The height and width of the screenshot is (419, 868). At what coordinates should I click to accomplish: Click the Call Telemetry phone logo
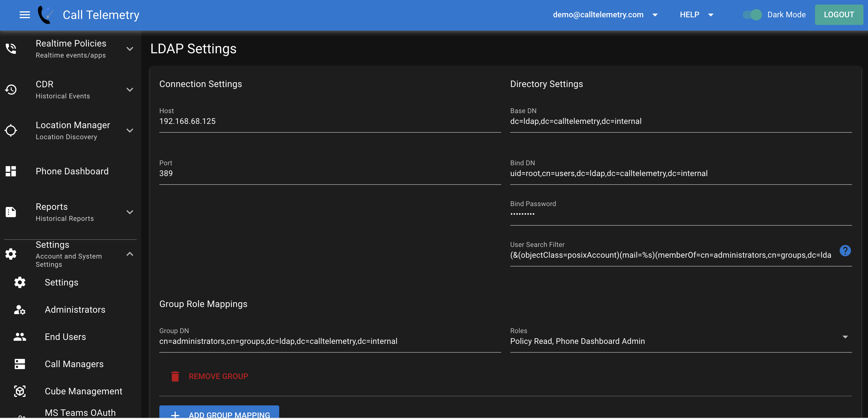[x=45, y=15]
